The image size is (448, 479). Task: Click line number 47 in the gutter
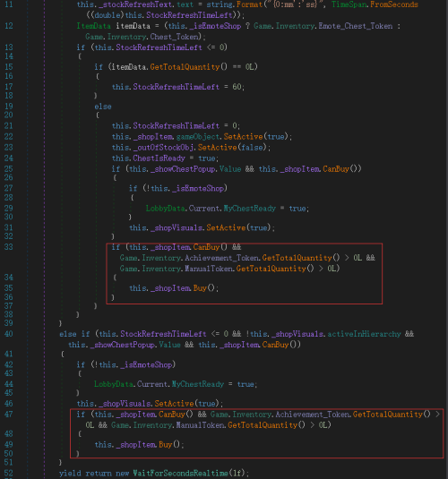coord(9,415)
